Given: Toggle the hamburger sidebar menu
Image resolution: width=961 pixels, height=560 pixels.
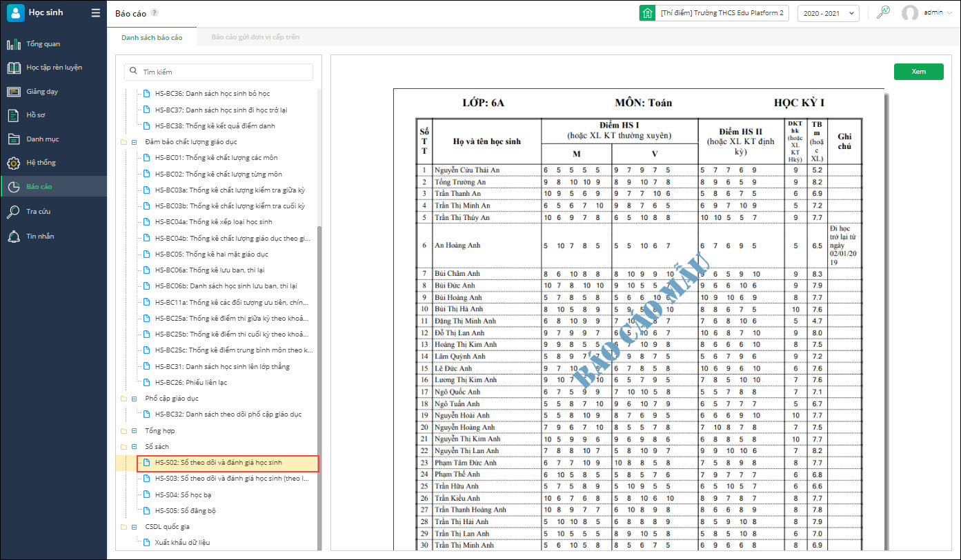Looking at the screenshot, I should tap(96, 13).
